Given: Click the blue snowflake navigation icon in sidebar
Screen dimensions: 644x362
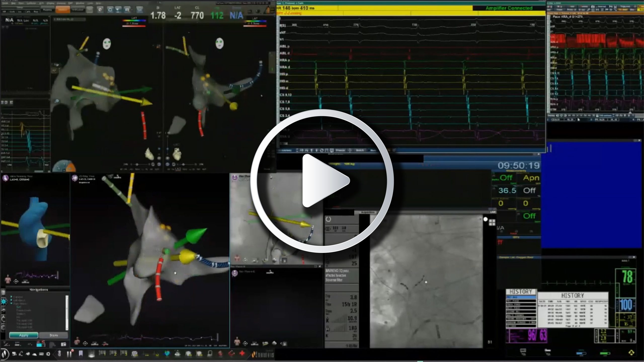Looking at the screenshot, I should 4,301.
